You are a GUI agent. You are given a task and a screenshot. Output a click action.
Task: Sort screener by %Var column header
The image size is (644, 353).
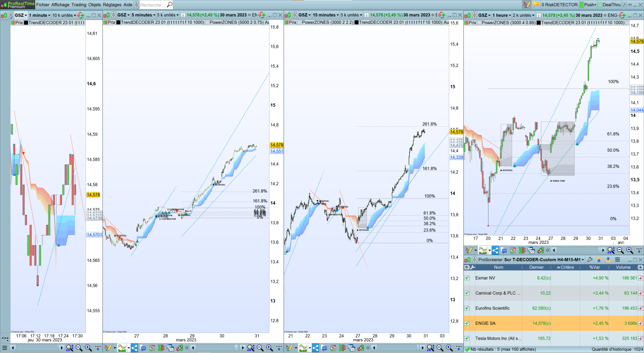pos(594,267)
